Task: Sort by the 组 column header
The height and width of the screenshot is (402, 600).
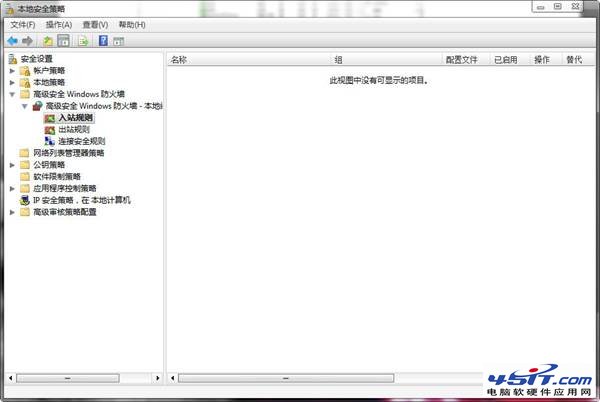Action: (x=386, y=60)
